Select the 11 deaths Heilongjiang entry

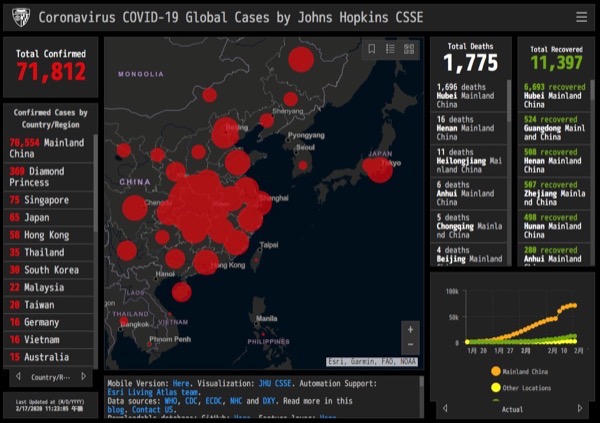(x=469, y=161)
